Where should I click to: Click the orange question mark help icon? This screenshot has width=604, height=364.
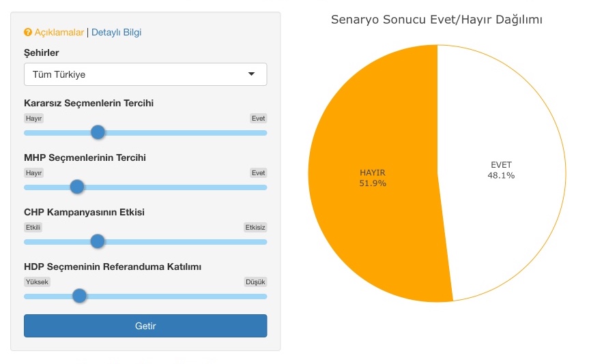click(28, 32)
